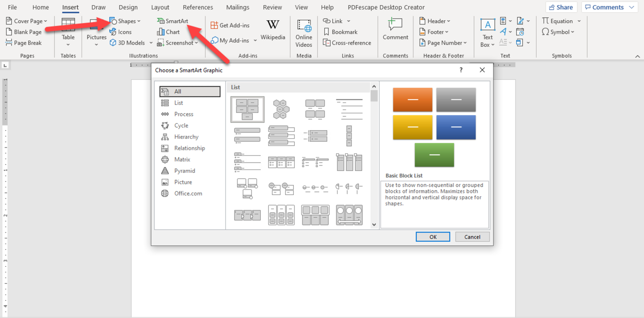This screenshot has height=318, width=644.
Task: Open the Design ribbon tab
Action: [x=128, y=7]
